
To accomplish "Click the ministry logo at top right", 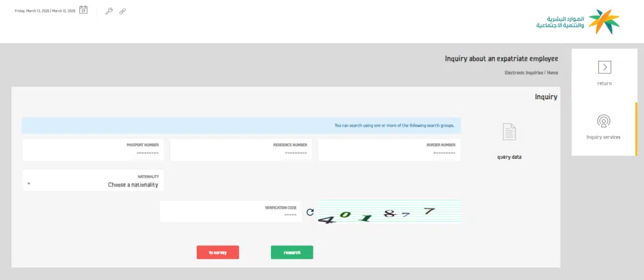I will coord(578,22).
